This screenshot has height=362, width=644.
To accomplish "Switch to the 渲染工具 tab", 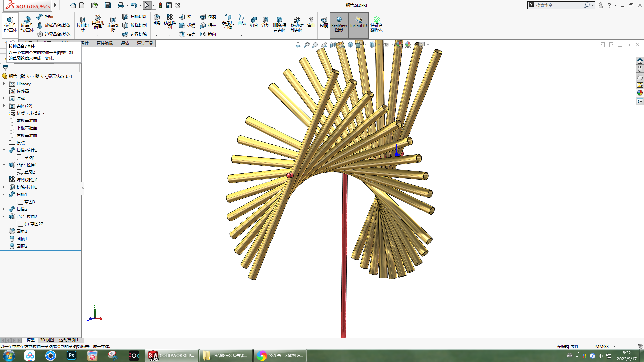I will point(145,43).
